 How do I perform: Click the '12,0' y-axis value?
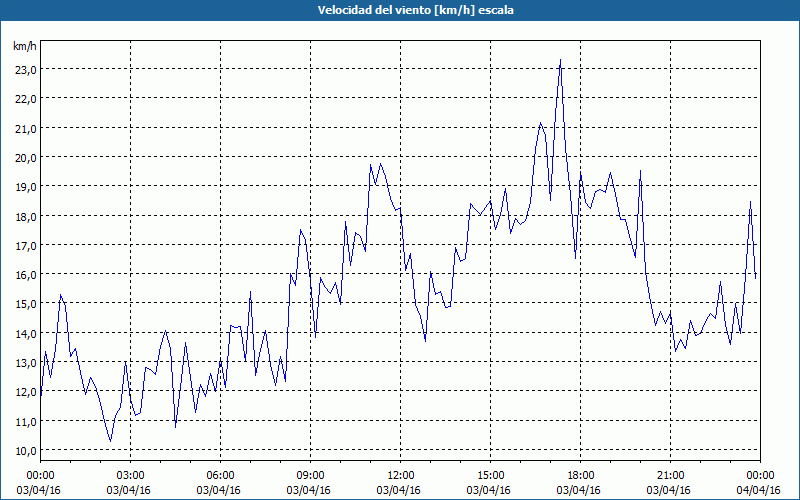pos(26,392)
